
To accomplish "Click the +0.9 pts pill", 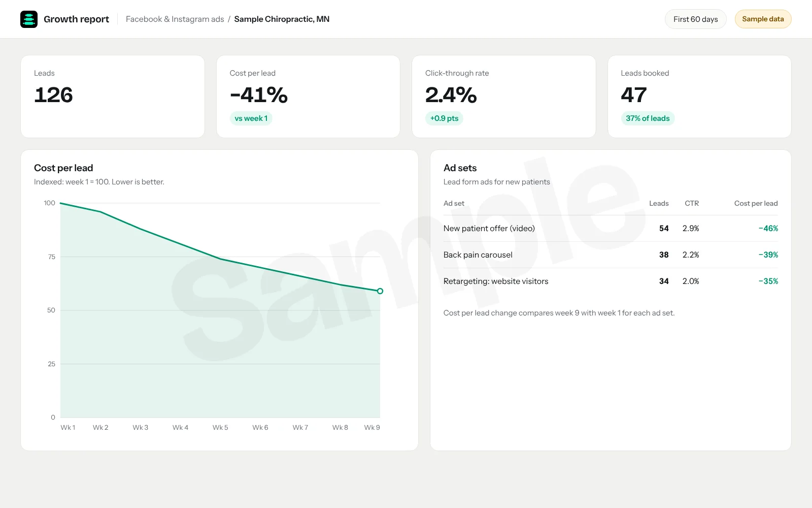I will click(x=444, y=118).
